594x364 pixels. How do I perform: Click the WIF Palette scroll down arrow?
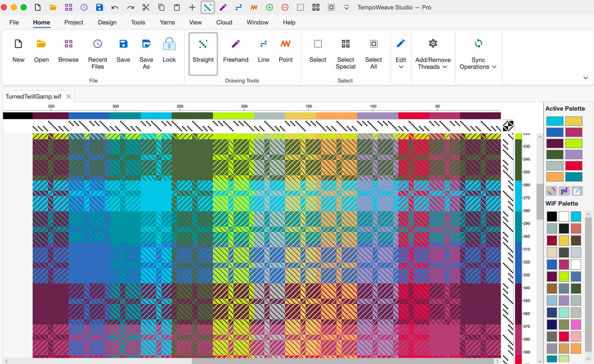(x=588, y=359)
